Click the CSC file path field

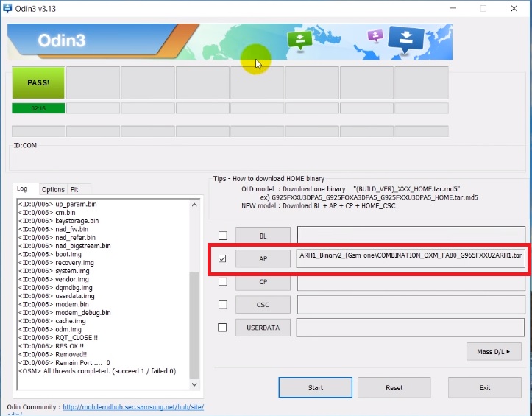coord(411,305)
